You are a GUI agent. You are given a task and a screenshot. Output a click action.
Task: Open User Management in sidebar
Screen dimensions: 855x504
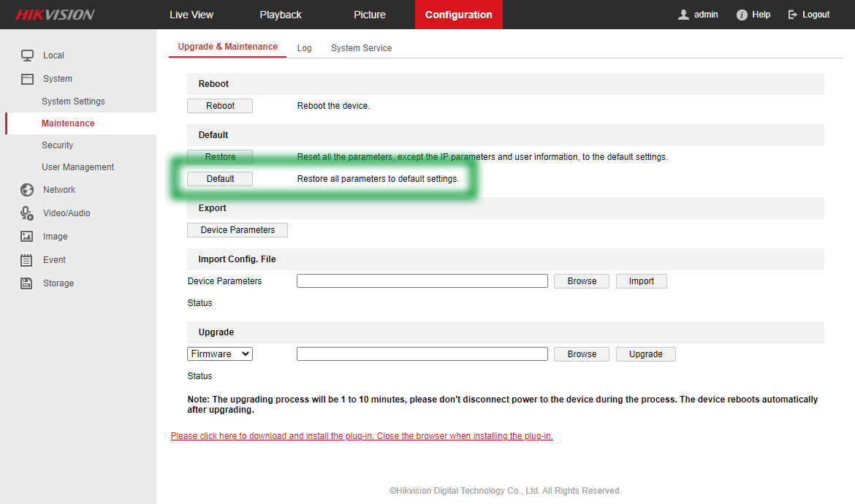click(78, 167)
